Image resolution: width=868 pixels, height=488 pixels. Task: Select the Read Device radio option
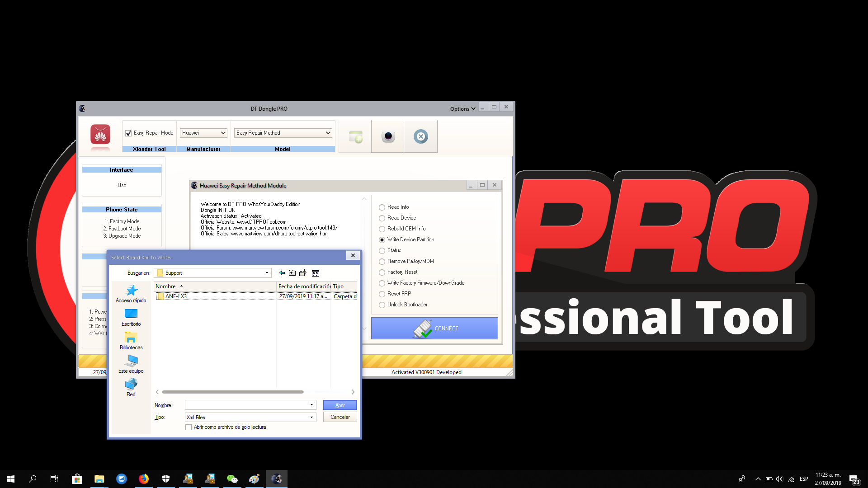tap(382, 218)
